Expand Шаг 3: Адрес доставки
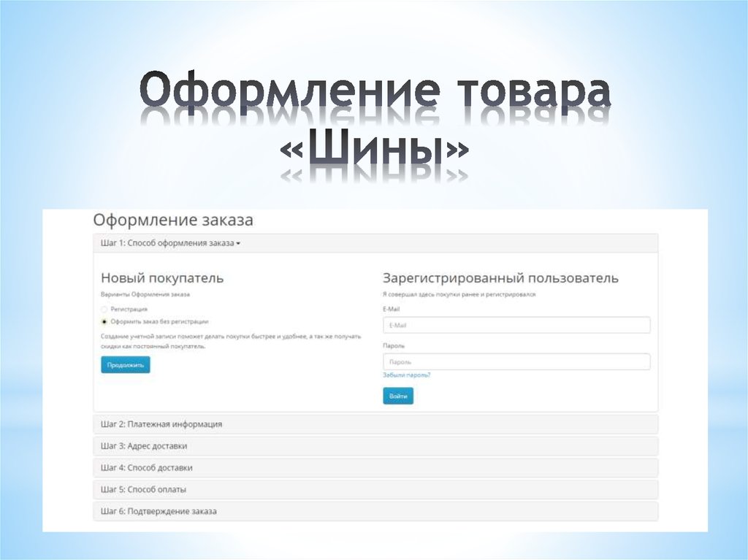748x560 pixels. [146, 445]
